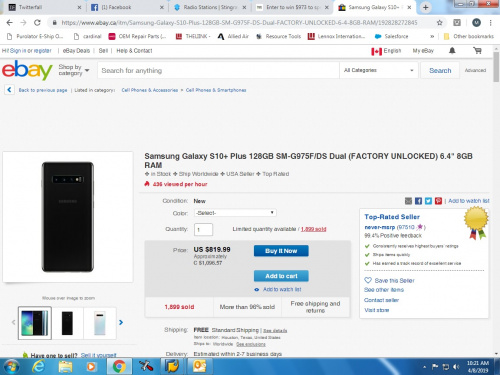Switch to the Facebook tab
Viewport: 500px width, 375px height.
(x=126, y=7)
